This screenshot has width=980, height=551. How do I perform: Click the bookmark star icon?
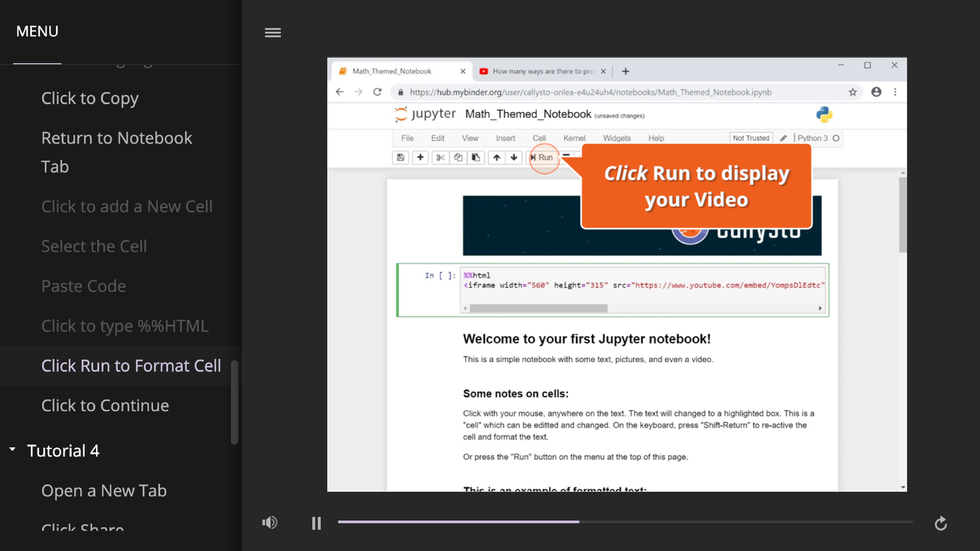click(852, 92)
